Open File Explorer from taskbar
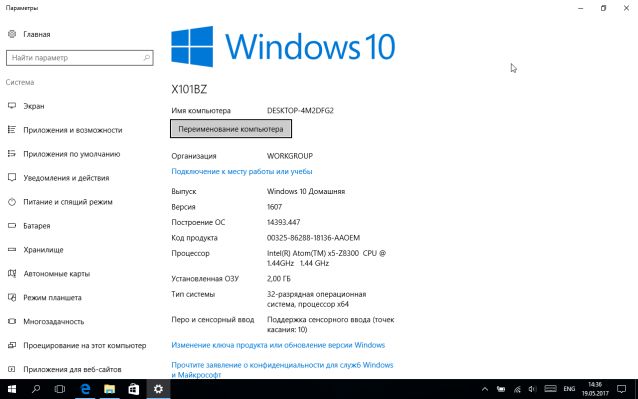638x399 pixels. (x=109, y=389)
